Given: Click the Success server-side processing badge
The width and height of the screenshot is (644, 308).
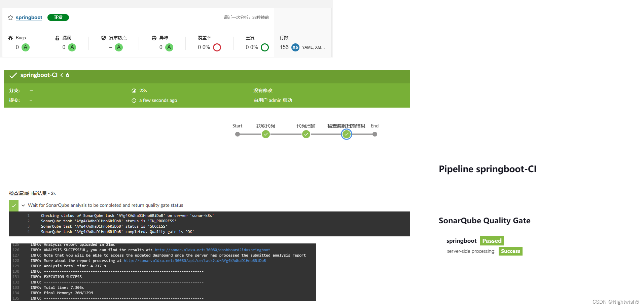Looking at the screenshot, I should click(x=510, y=251).
